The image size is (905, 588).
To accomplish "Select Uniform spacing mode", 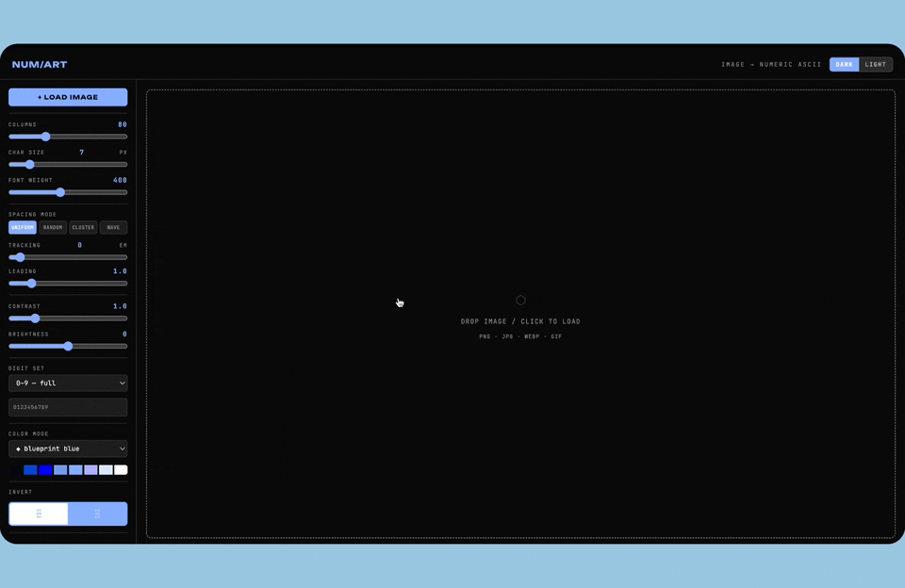I will 23,227.
